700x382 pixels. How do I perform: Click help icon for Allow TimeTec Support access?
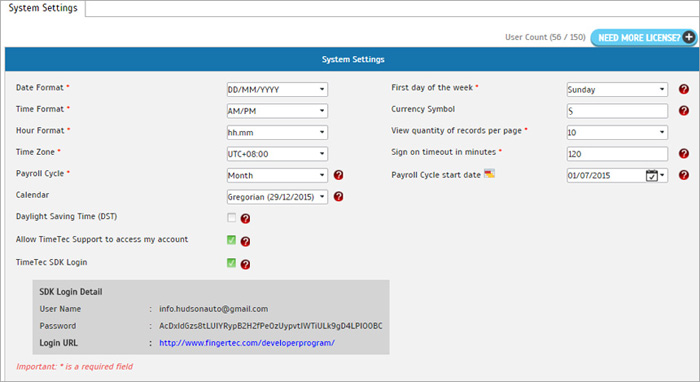(245, 241)
